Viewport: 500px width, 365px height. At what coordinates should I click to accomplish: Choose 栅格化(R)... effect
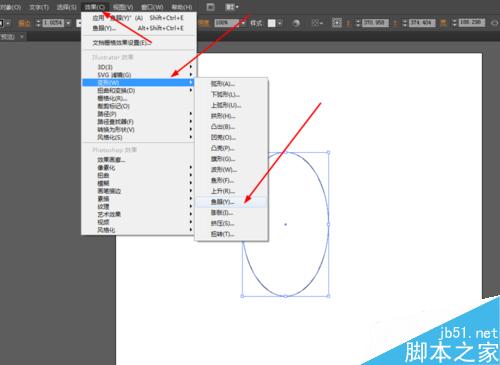pyautogui.click(x=138, y=98)
